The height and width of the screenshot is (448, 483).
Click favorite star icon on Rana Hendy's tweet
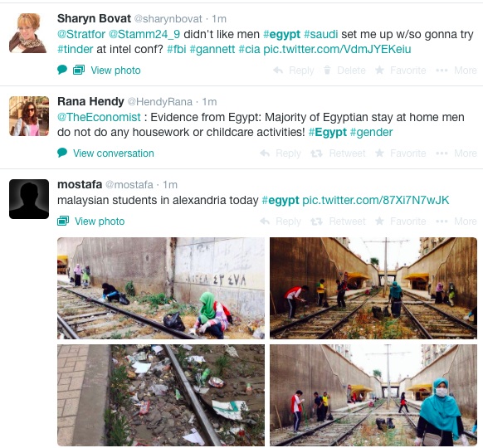379,153
